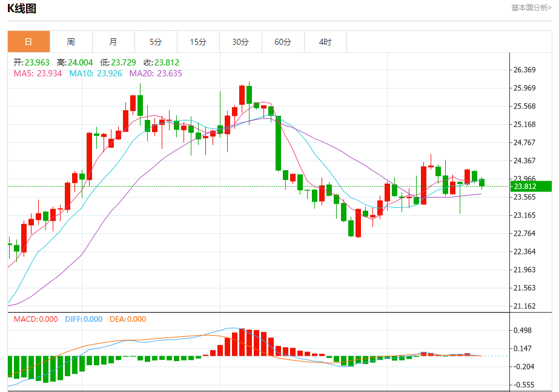Click the 21.563 price axis label

point(524,288)
